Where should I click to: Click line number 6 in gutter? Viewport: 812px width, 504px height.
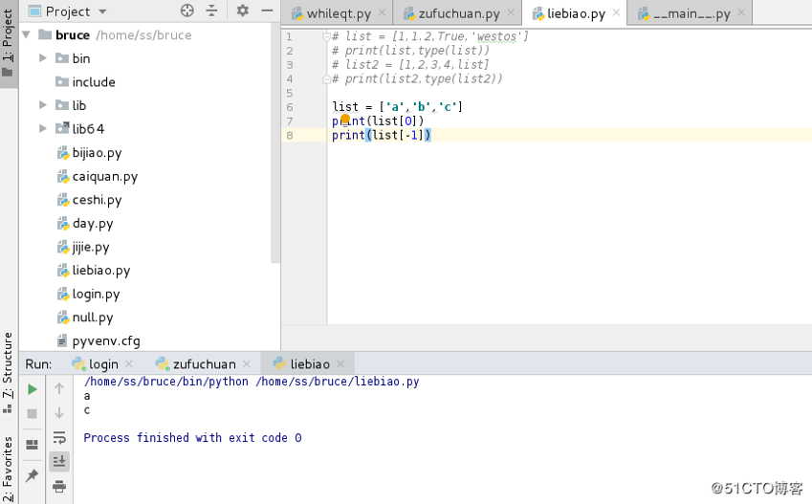tap(290, 107)
